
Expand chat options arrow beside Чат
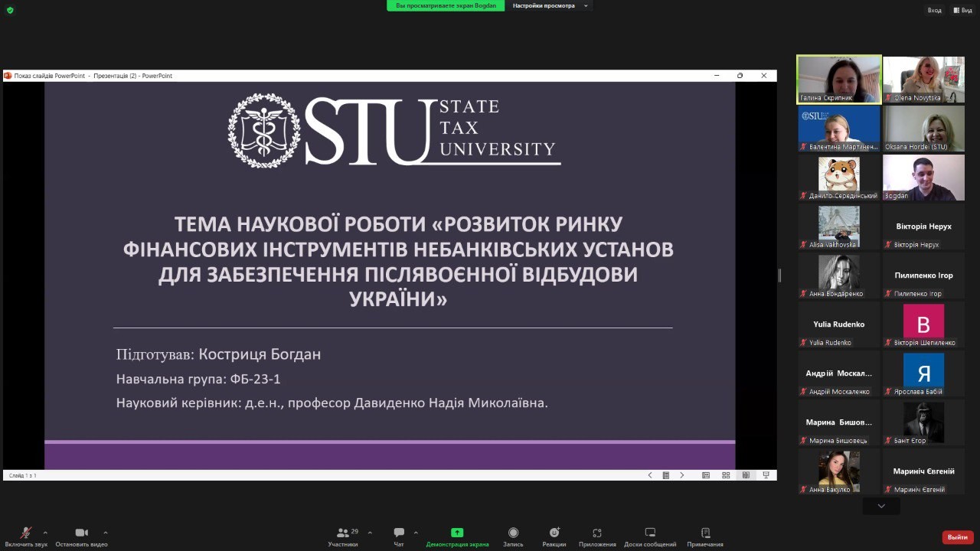pos(416,533)
